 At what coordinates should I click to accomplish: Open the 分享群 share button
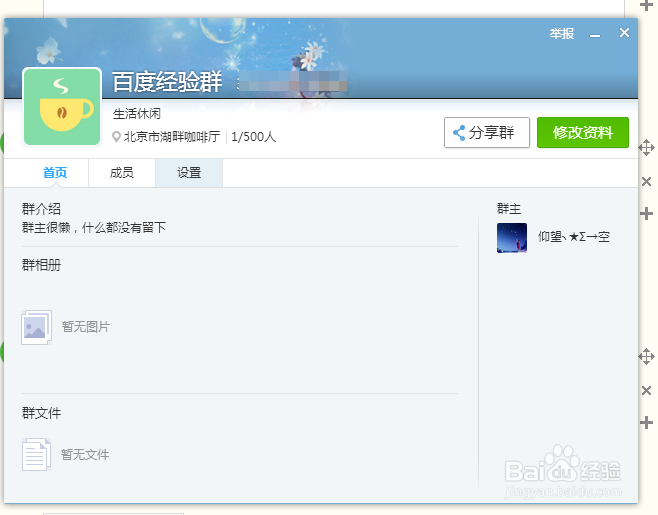(487, 133)
